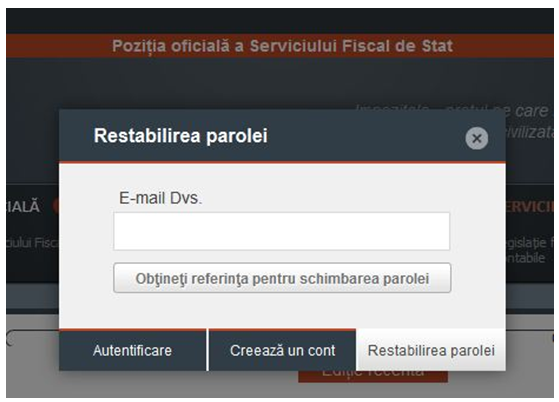Open the Creează un cont tab
The width and height of the screenshot is (559, 402).
coord(282,350)
